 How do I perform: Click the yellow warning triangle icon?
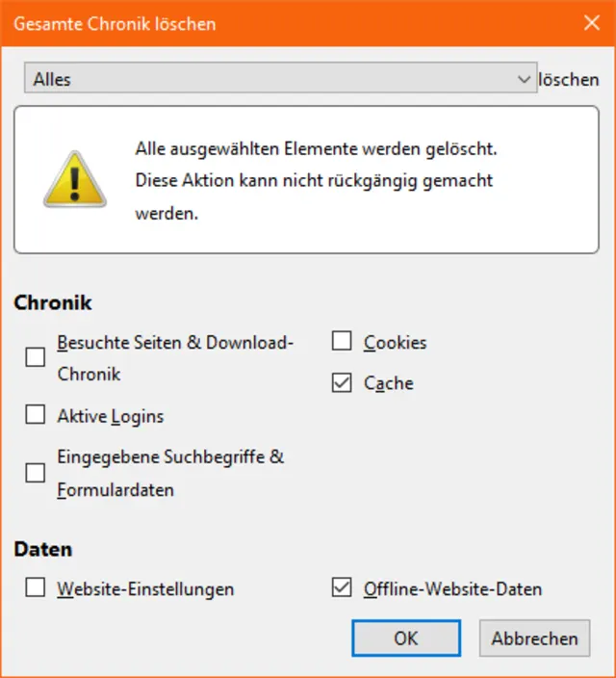pyautogui.click(x=75, y=178)
